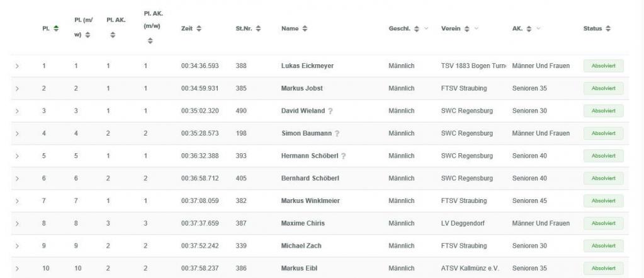Click the Absolviert status of Markus Eibl
Screen dimensions: 644x278
click(x=603, y=269)
